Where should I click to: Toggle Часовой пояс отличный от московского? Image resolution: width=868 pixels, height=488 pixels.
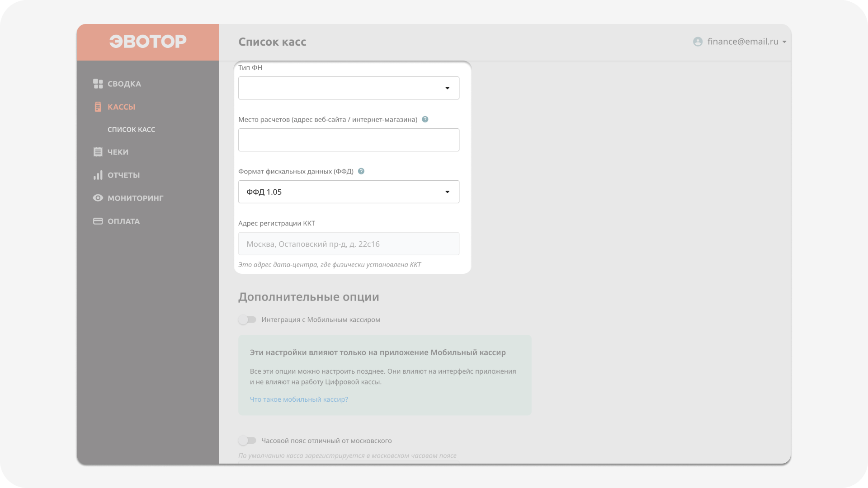(x=247, y=440)
